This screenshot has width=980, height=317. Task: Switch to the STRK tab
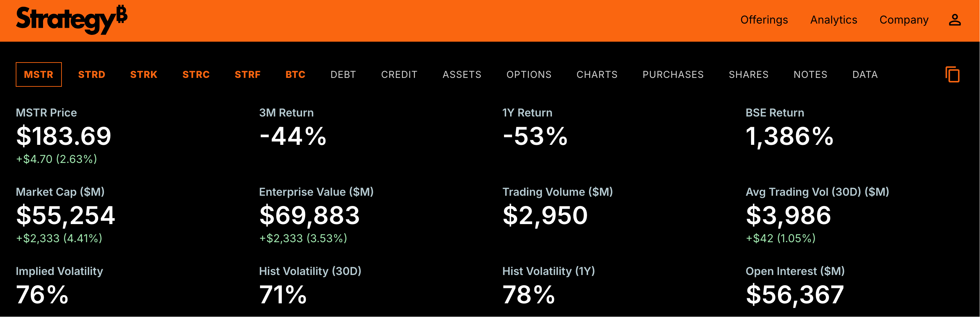click(144, 74)
